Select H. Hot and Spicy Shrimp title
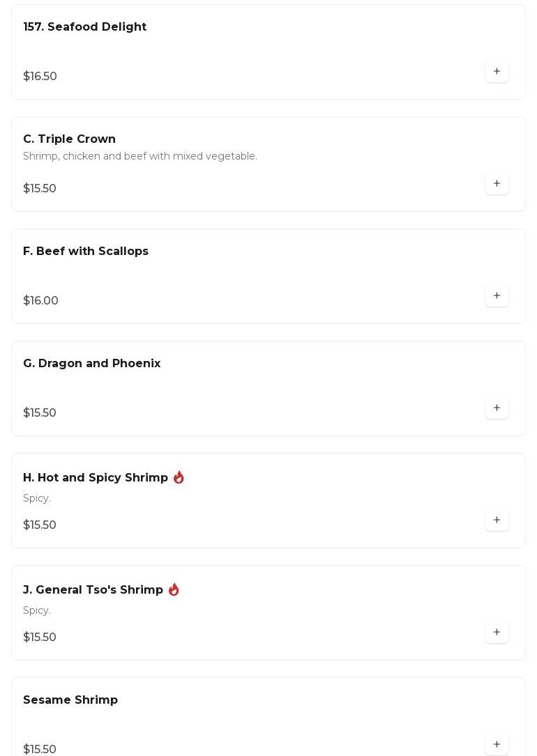 (x=95, y=478)
